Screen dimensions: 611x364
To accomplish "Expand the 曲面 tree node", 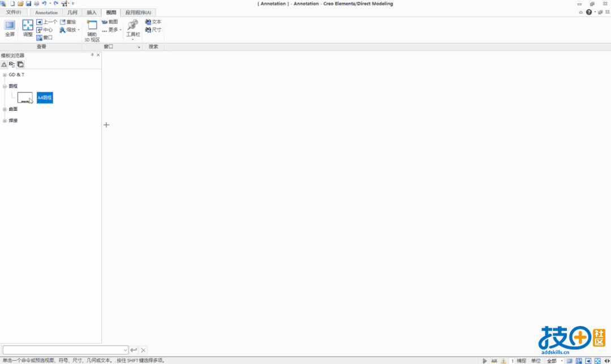I will (5, 110).
